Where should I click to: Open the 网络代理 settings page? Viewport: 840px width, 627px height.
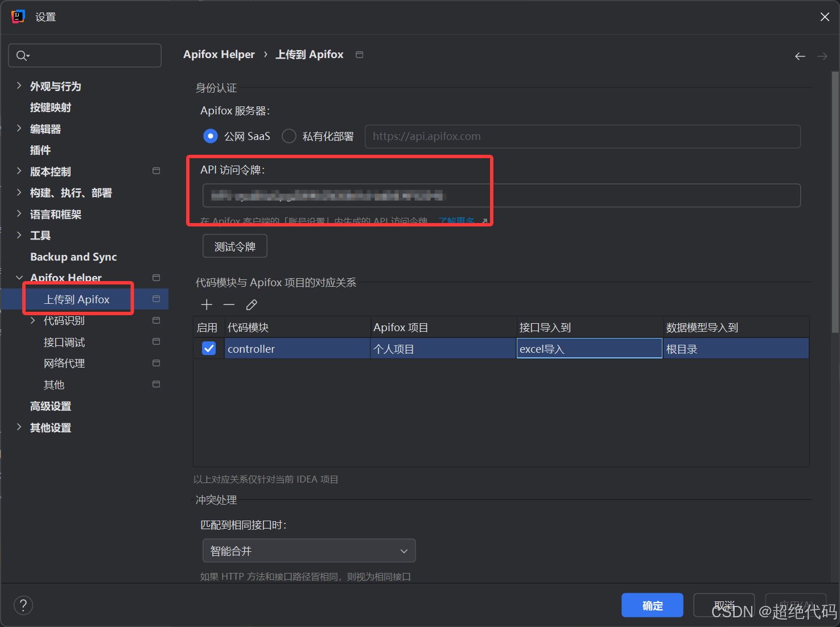pos(64,364)
